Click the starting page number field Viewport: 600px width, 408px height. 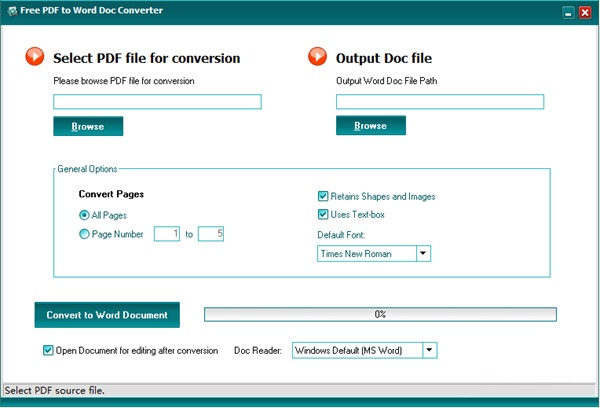(x=167, y=234)
